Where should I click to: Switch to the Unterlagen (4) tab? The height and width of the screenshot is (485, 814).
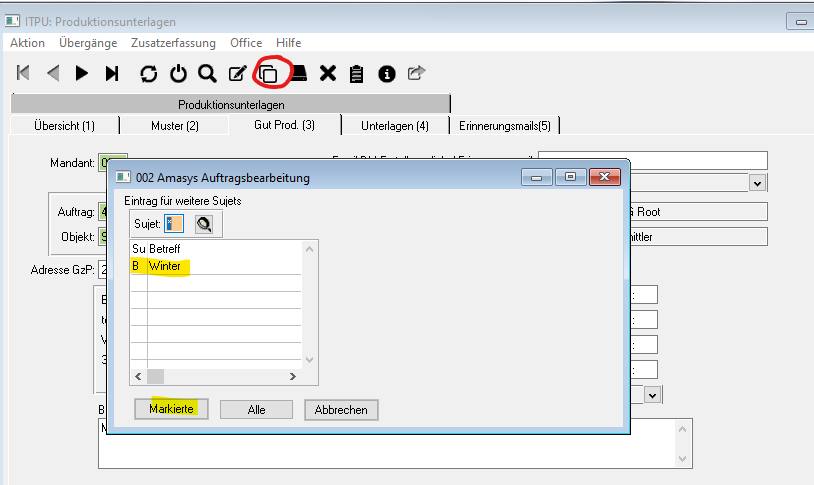click(394, 126)
